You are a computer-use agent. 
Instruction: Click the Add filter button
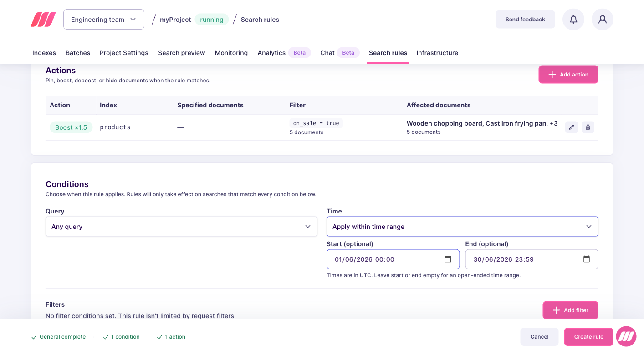click(x=570, y=310)
